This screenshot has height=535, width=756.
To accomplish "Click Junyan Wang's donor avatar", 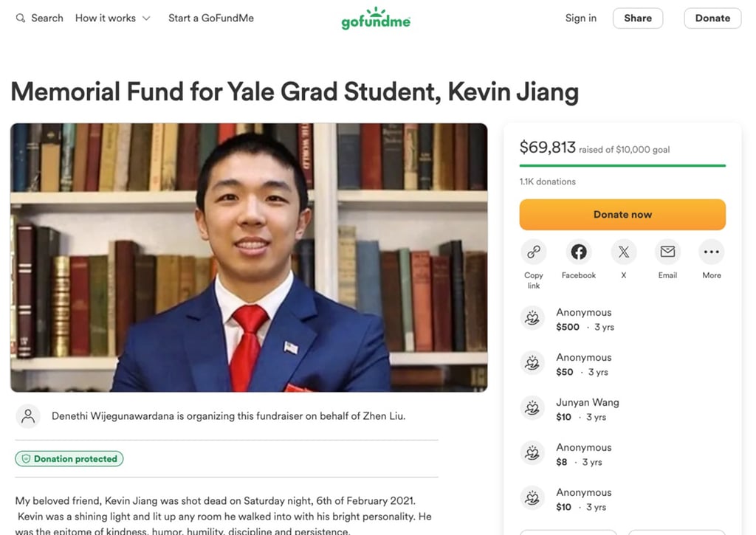I will 532,408.
